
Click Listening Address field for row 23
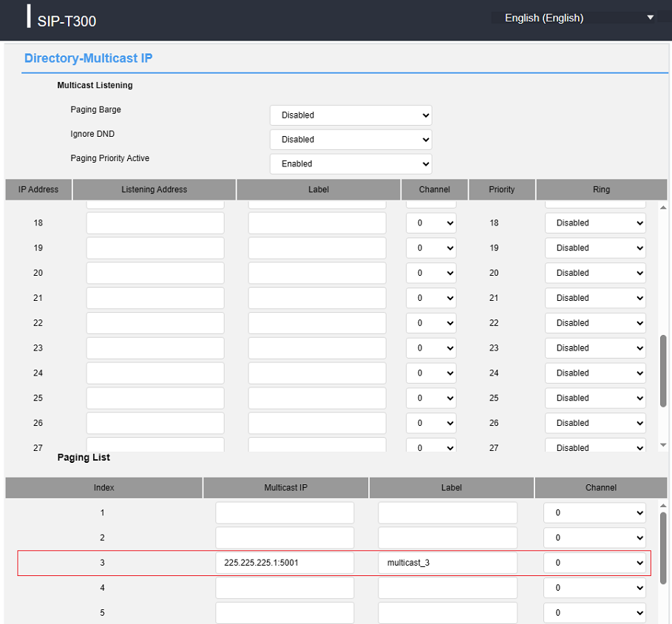coord(155,348)
